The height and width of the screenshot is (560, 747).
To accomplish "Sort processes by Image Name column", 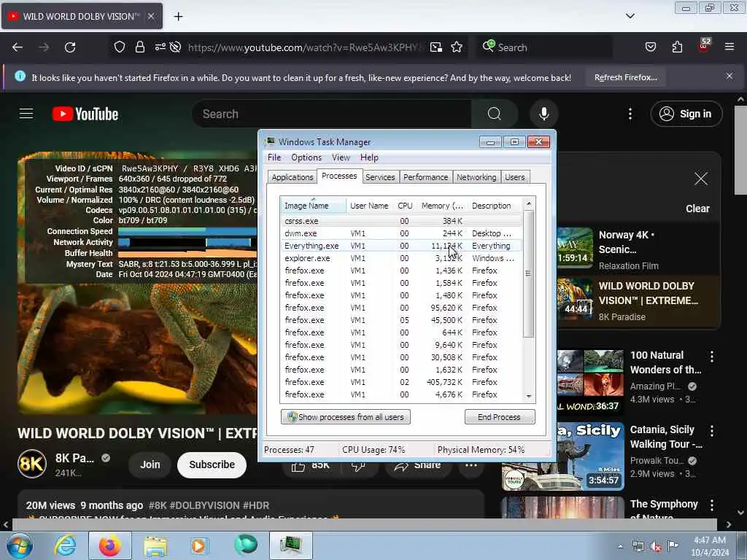I will point(313,206).
